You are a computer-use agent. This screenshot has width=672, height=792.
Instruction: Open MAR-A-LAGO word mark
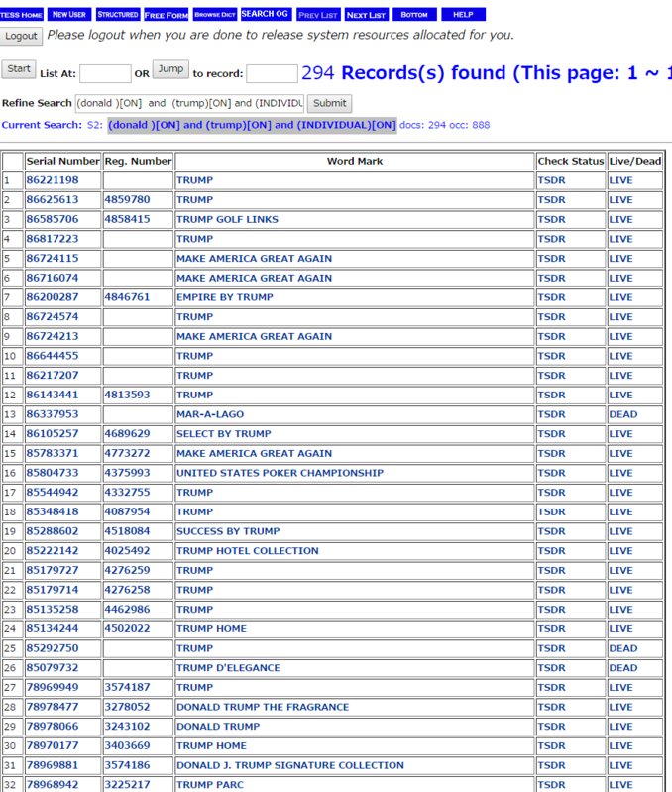210,414
